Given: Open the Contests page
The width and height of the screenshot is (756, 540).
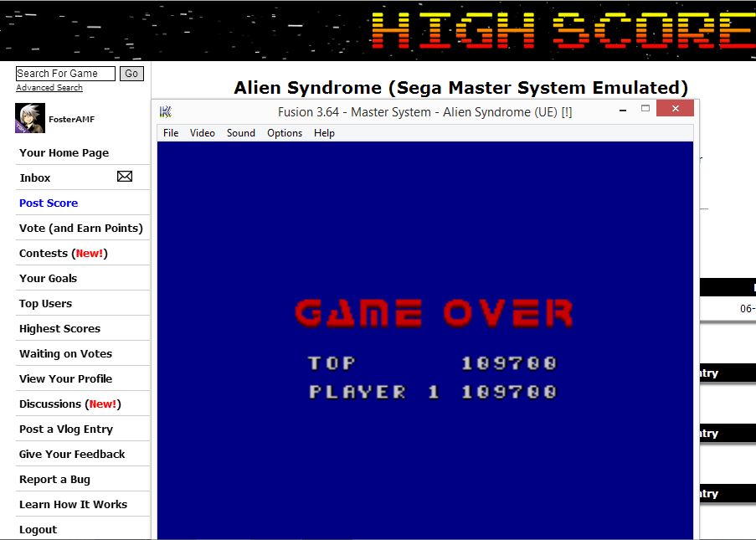Looking at the screenshot, I should [44, 253].
